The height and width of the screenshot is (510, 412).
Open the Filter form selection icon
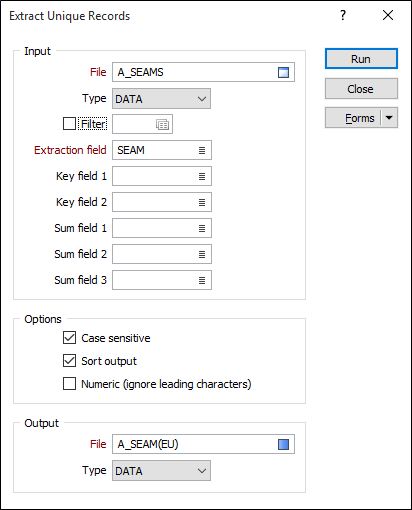tap(162, 124)
